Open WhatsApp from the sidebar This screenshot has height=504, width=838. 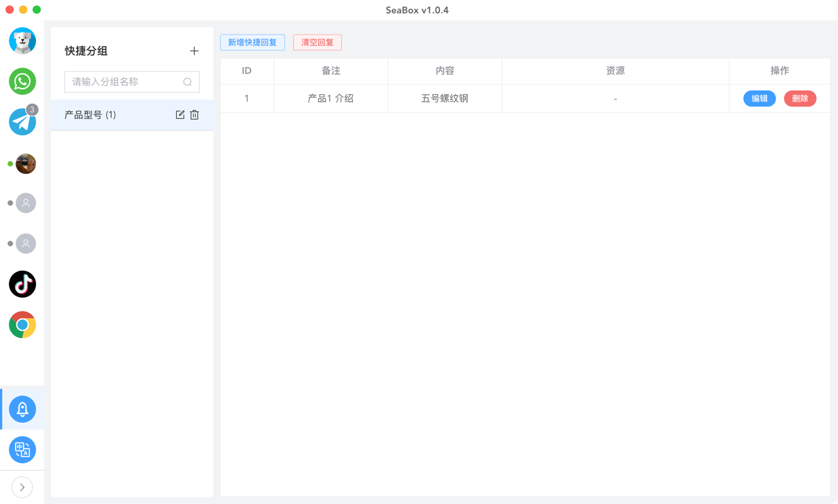coord(22,81)
